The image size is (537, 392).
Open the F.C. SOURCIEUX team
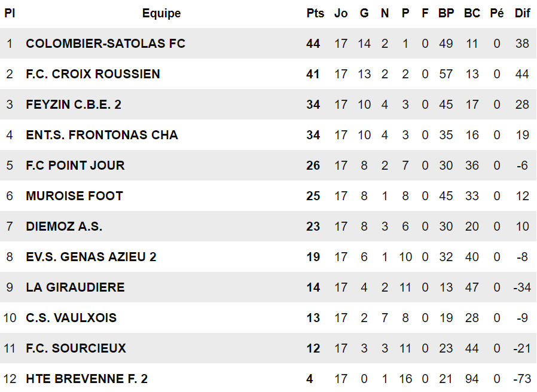point(76,348)
